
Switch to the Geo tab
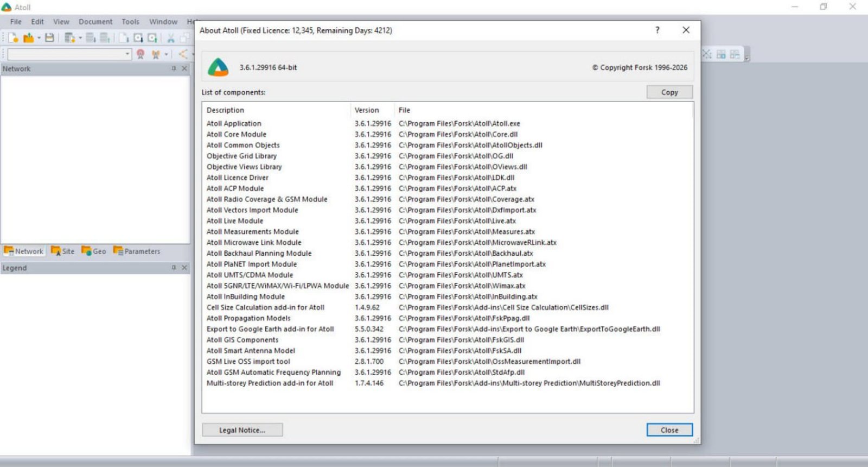pyautogui.click(x=94, y=251)
